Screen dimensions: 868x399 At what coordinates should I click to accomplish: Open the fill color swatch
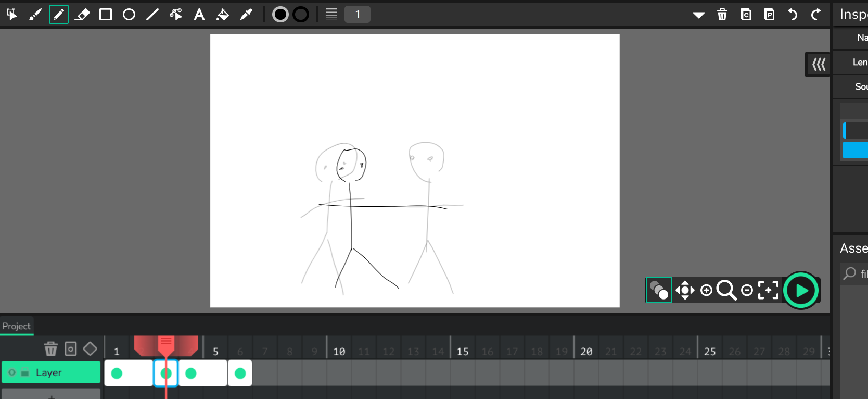coord(280,15)
